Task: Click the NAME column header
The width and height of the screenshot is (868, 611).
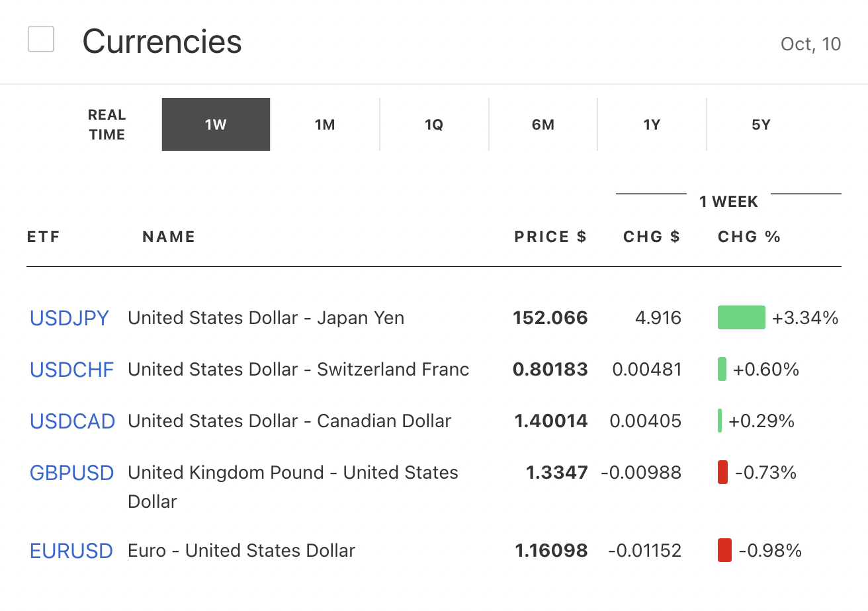Action: tap(169, 237)
